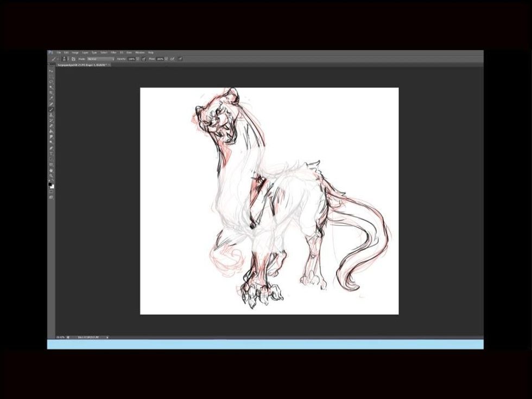Toggle the brush panel button
Image resolution: width=532 pixels, height=399 pixels.
click(x=73, y=59)
